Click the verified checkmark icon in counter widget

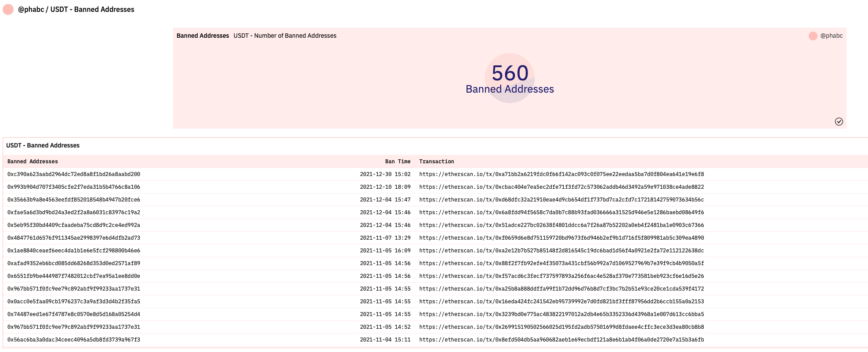click(839, 122)
